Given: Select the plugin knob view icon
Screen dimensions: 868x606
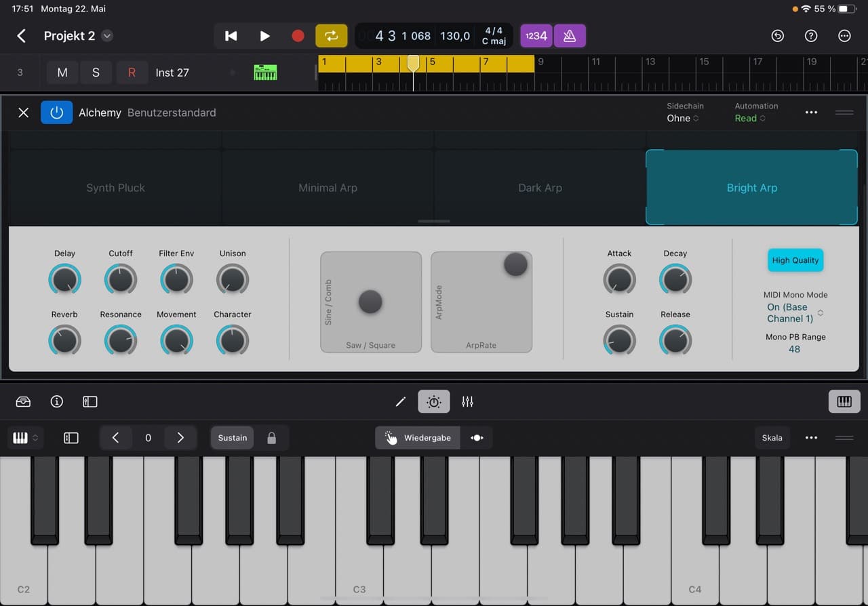Looking at the screenshot, I should click(x=434, y=402).
